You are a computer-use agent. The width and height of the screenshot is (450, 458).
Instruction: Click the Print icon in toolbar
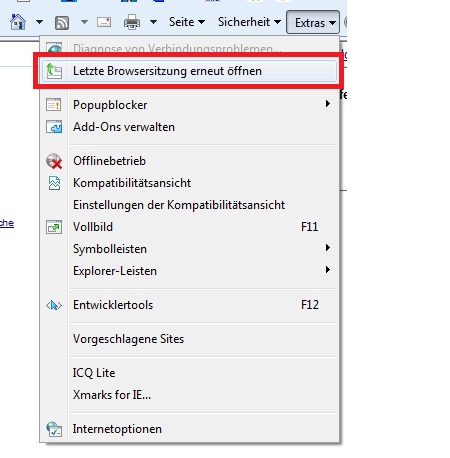132,22
